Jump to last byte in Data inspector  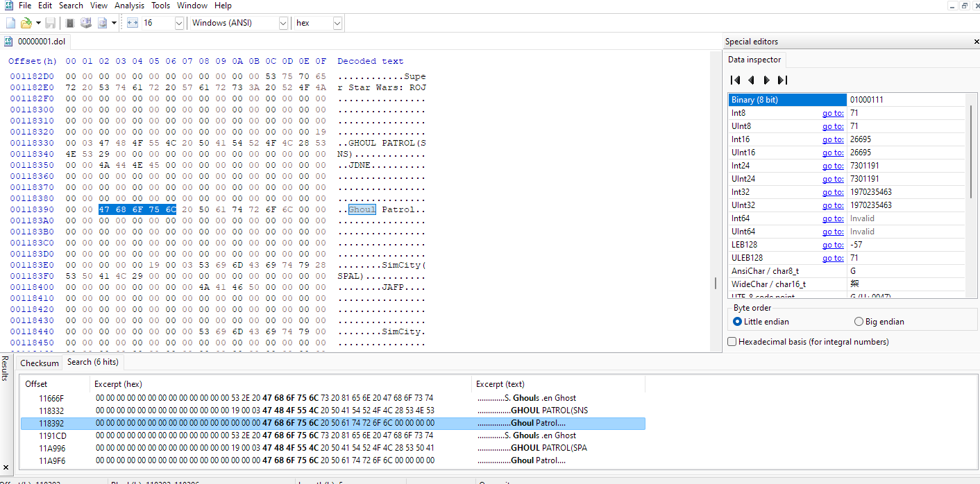[782, 80]
